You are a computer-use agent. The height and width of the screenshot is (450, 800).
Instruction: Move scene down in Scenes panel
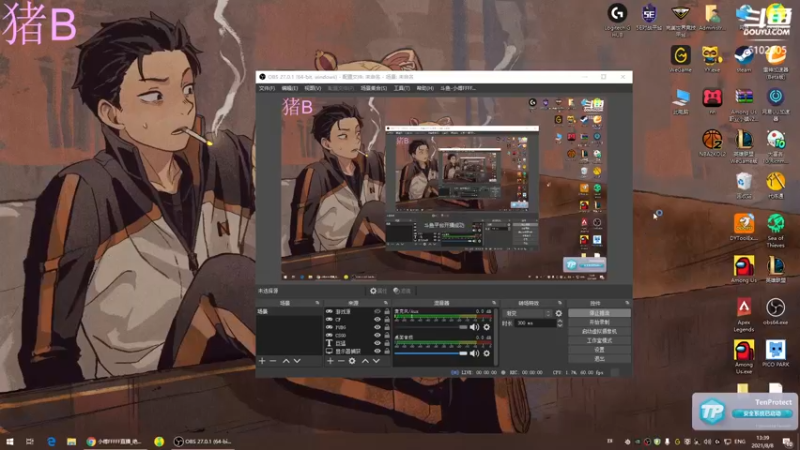pyautogui.click(x=297, y=361)
